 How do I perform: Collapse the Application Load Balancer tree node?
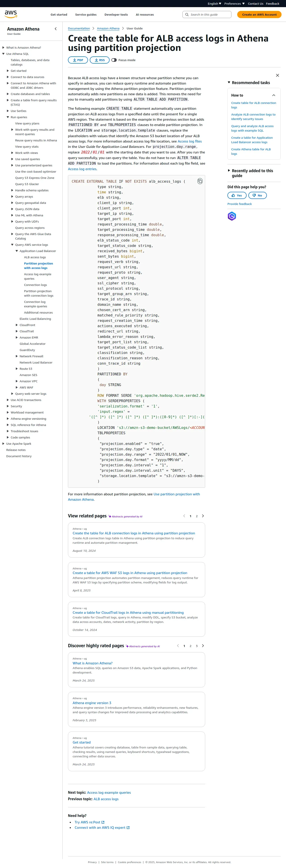[17, 251]
